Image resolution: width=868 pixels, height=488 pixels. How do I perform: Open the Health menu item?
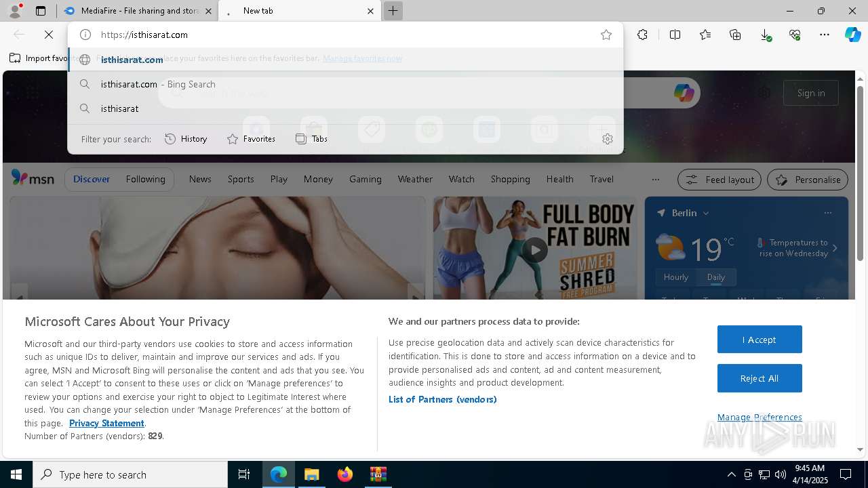tap(559, 179)
